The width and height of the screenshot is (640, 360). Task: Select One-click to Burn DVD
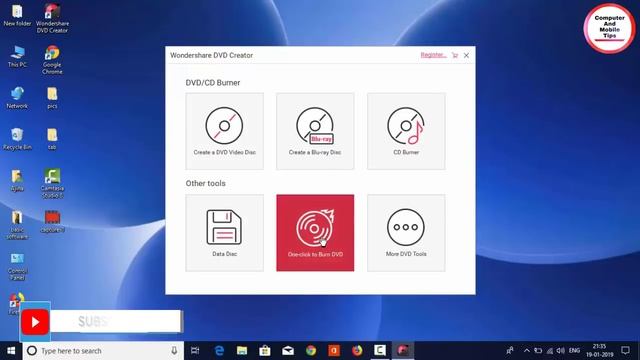(315, 233)
